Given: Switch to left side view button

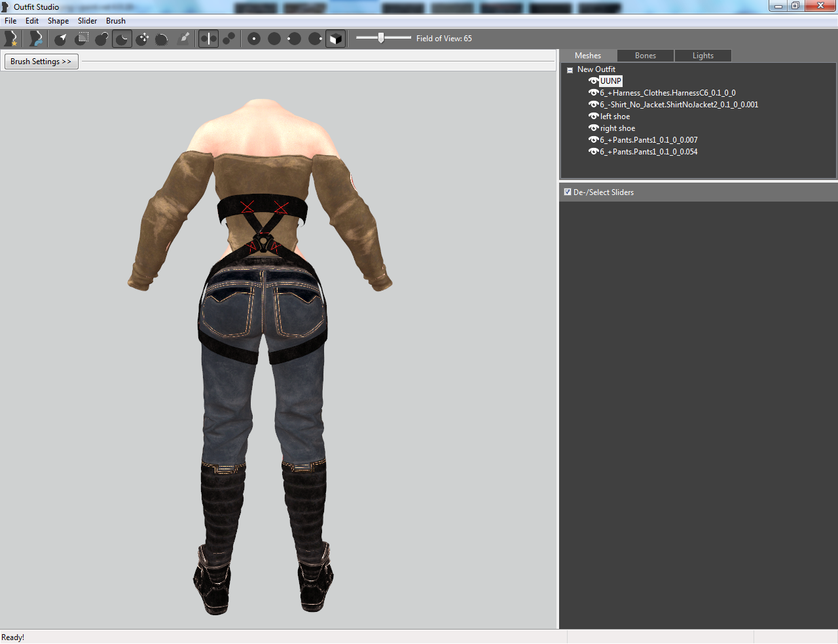Looking at the screenshot, I should tap(295, 39).
